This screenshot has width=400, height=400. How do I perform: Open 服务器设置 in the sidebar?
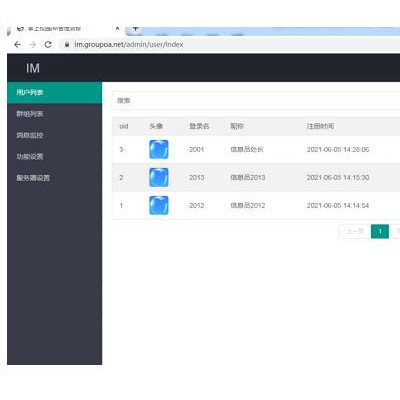(x=55, y=178)
